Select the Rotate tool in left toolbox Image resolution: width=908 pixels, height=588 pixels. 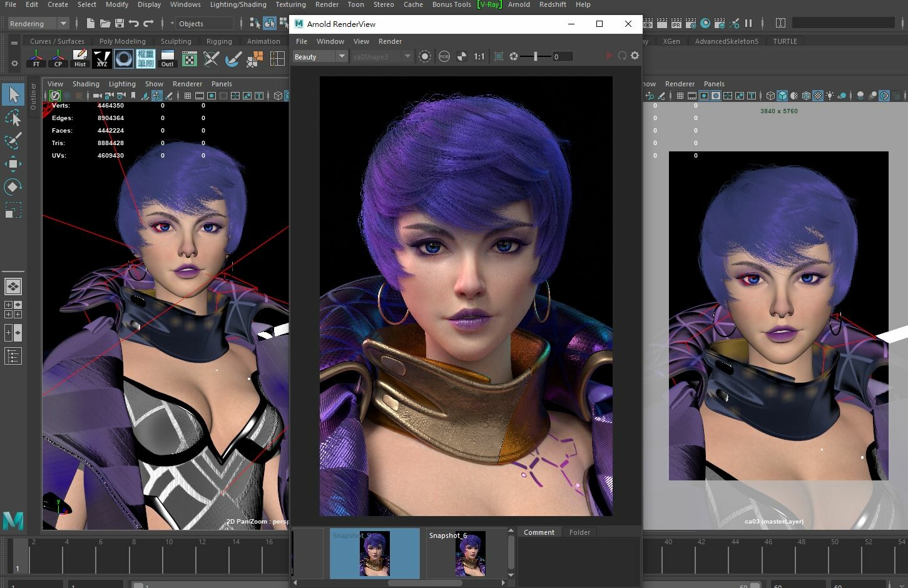point(13,186)
